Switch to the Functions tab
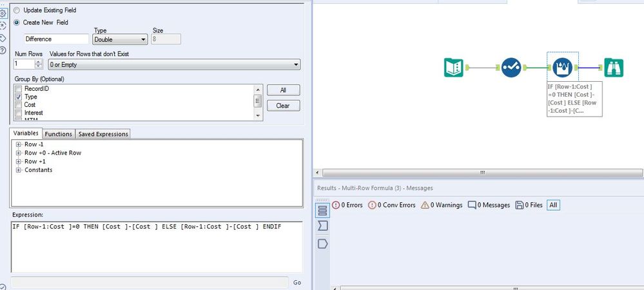Screen dimensions: 644x290 pyautogui.click(x=59, y=134)
